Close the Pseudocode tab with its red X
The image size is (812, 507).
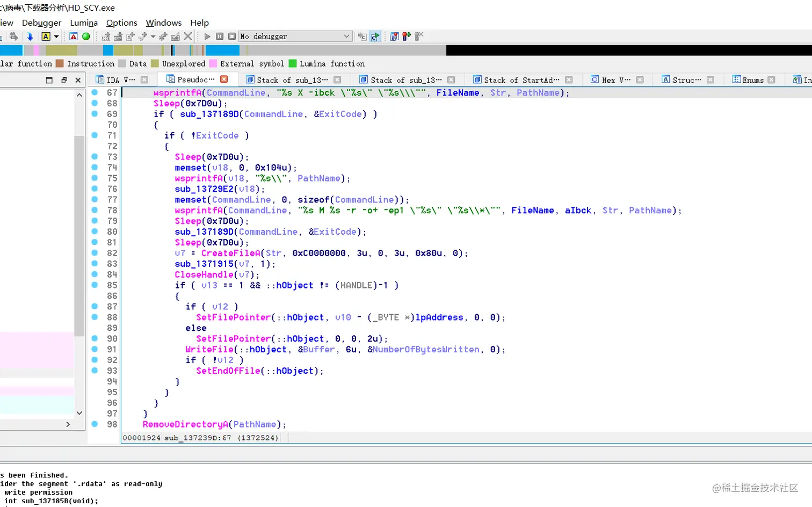(224, 79)
